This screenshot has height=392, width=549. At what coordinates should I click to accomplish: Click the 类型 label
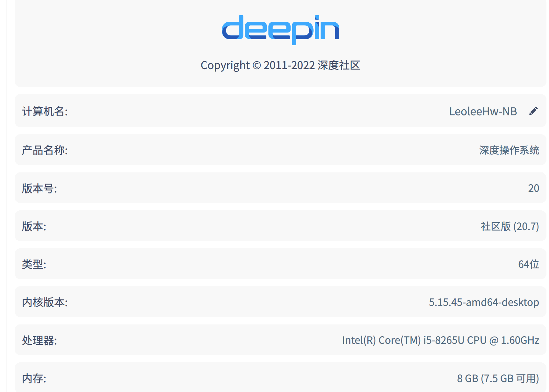point(34,264)
